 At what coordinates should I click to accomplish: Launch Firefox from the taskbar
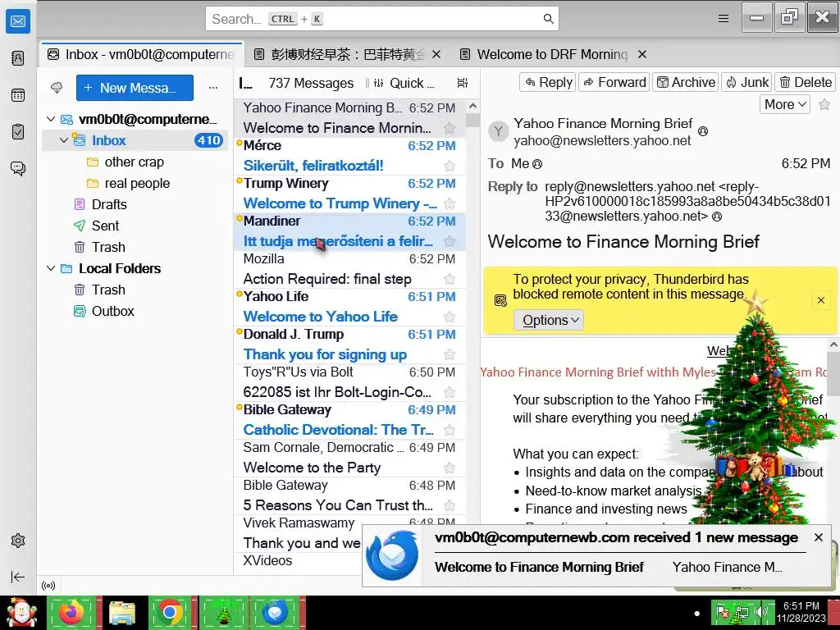72,612
